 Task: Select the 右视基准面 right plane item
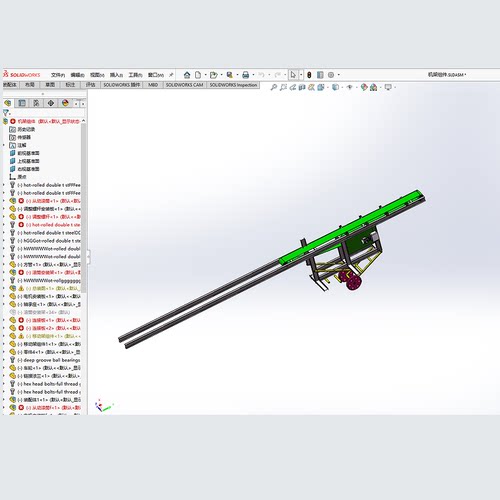[28, 169]
